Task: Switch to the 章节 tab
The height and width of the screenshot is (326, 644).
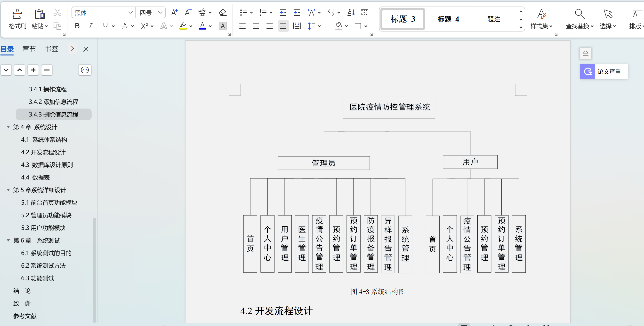Action: coord(29,49)
